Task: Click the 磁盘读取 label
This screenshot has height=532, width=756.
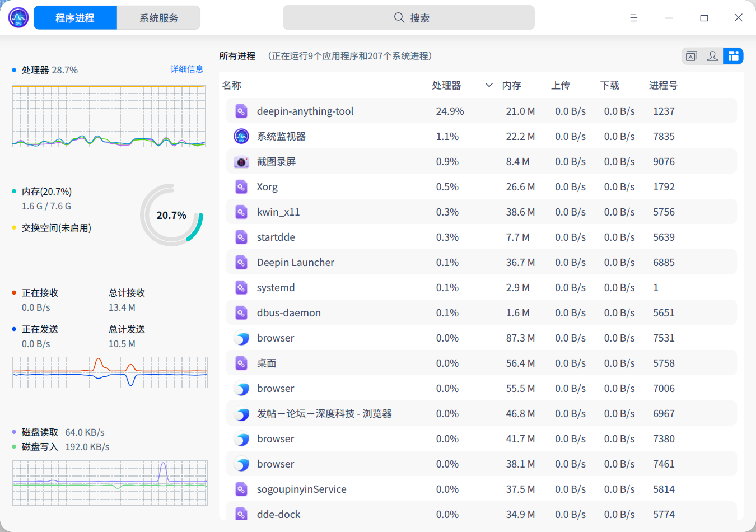Action: (x=40, y=432)
